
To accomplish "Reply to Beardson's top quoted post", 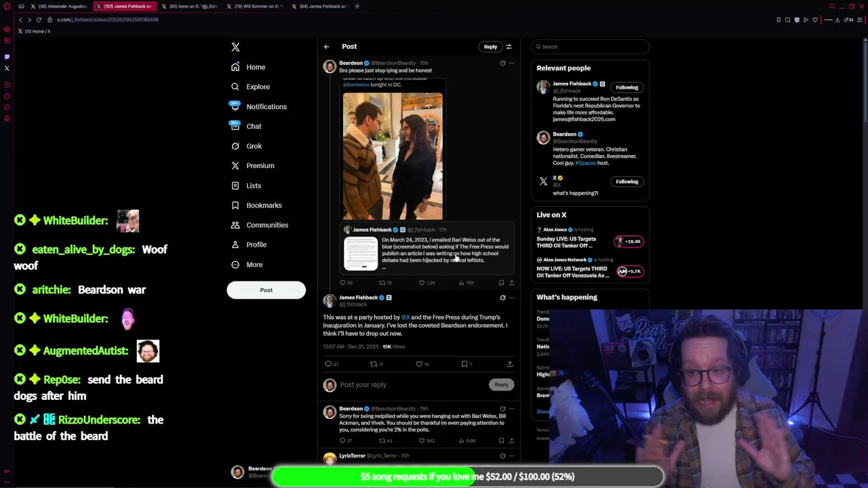I will click(x=344, y=283).
